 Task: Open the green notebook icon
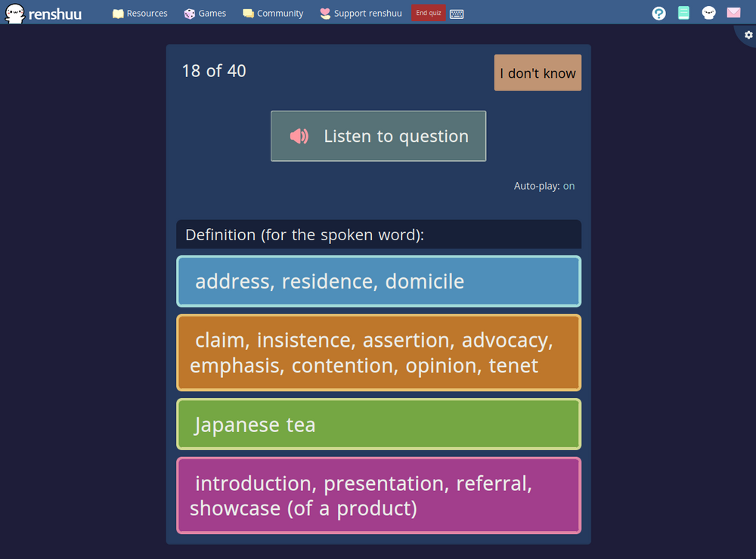pos(683,13)
